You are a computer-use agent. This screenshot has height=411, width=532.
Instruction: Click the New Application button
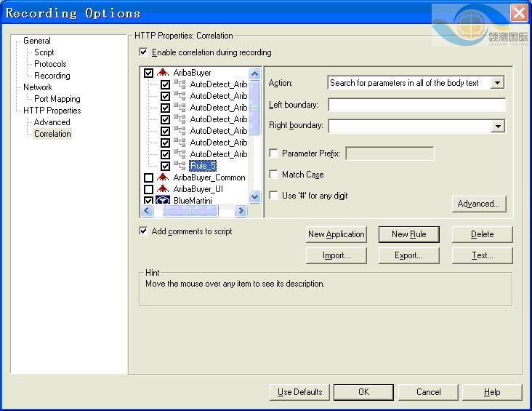coord(336,234)
